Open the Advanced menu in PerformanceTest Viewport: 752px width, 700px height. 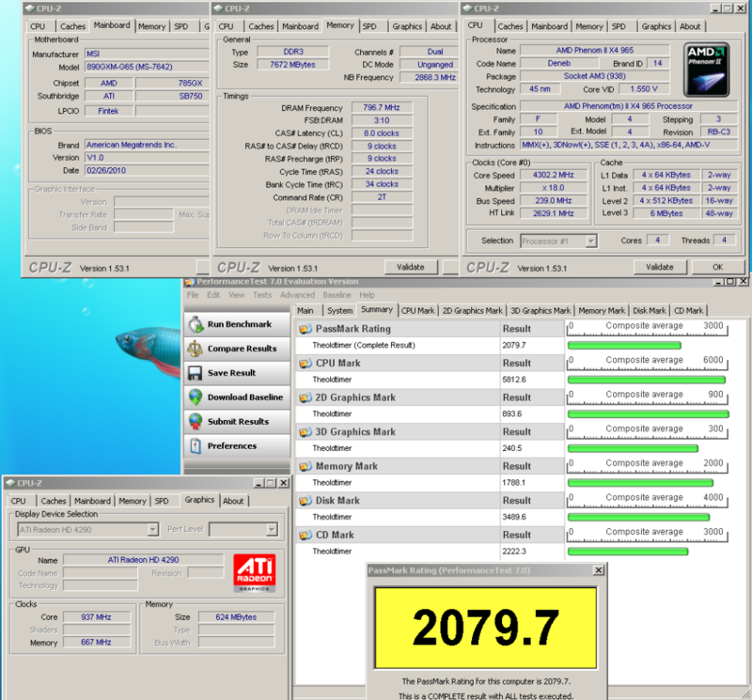tap(297, 295)
